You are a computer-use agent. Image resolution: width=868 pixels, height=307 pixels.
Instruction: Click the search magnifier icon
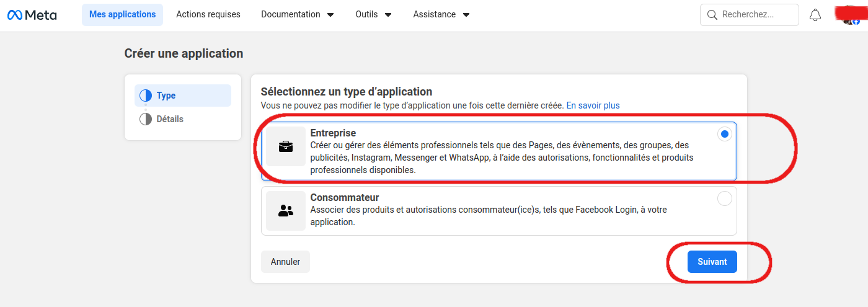point(712,15)
